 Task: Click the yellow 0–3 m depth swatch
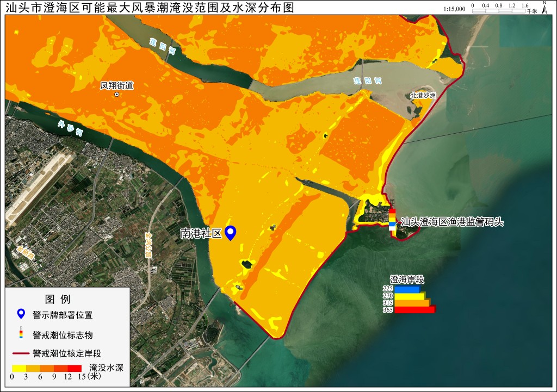(x=19, y=368)
